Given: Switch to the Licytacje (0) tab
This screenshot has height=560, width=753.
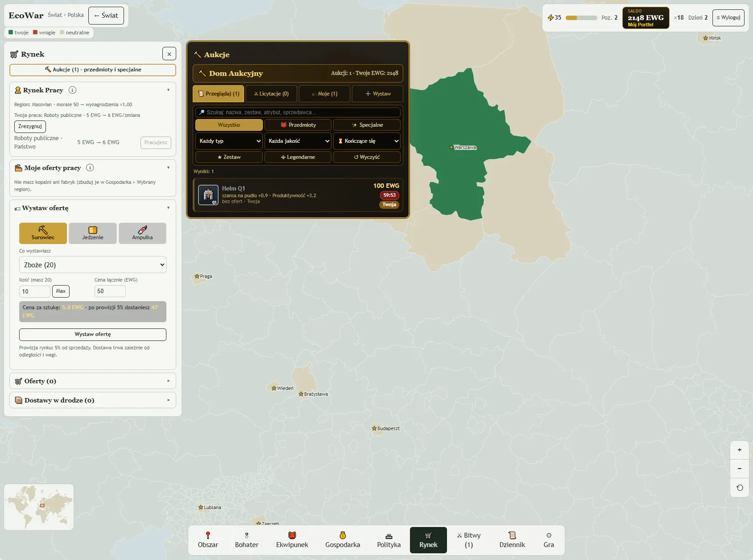Looking at the screenshot, I should [271, 94].
